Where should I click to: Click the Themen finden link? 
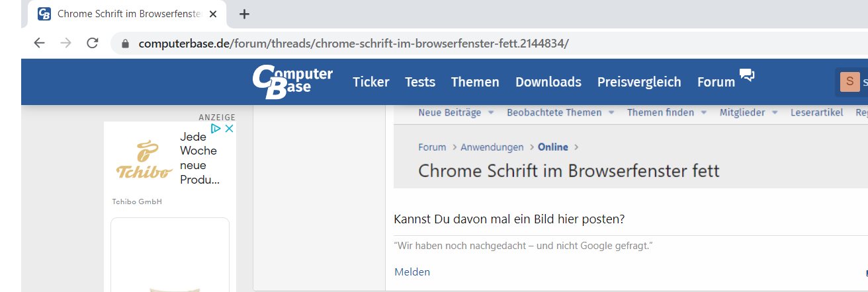click(661, 112)
